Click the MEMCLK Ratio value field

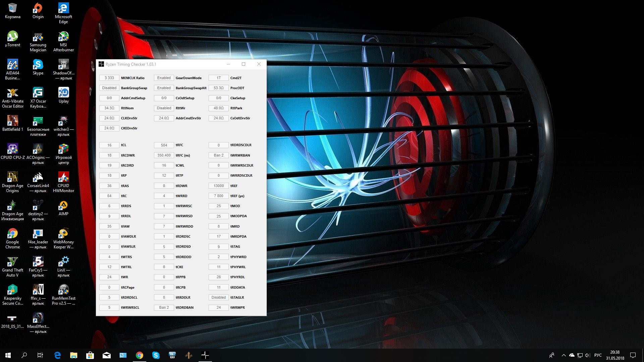[x=109, y=78]
